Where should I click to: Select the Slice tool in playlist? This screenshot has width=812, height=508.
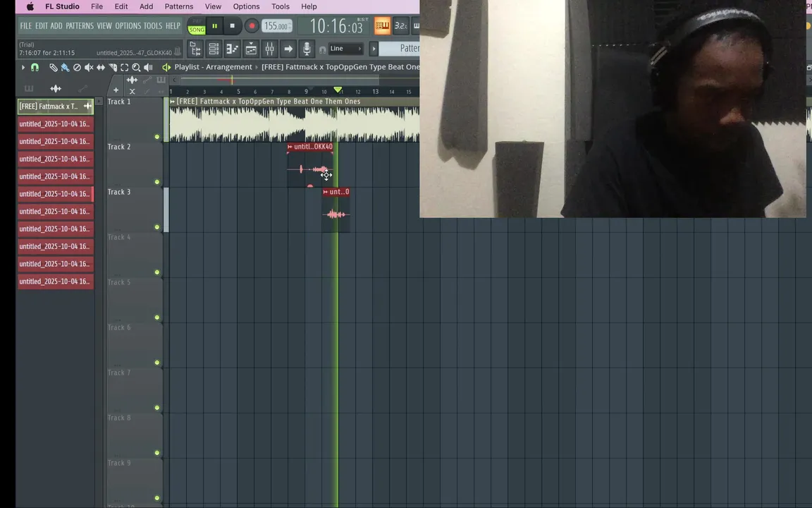click(113, 68)
